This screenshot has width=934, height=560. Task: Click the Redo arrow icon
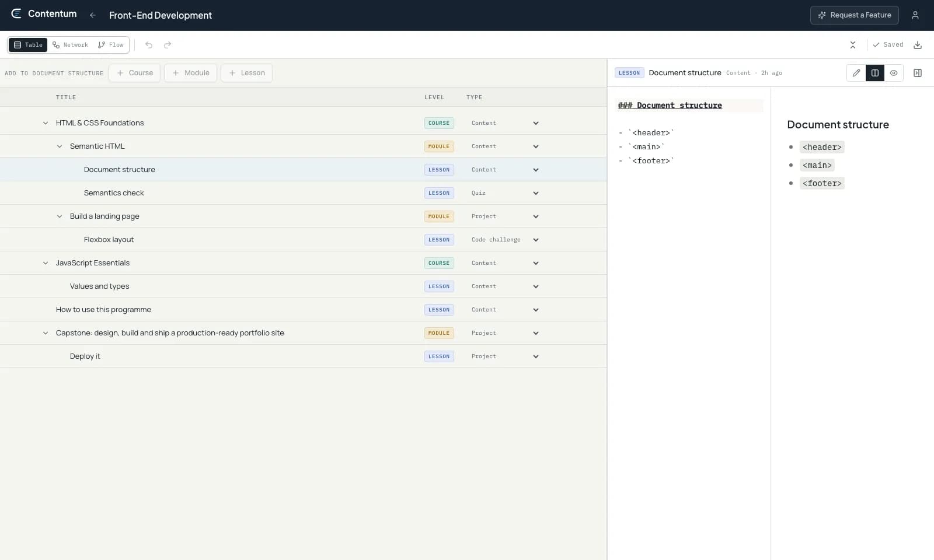(168, 45)
